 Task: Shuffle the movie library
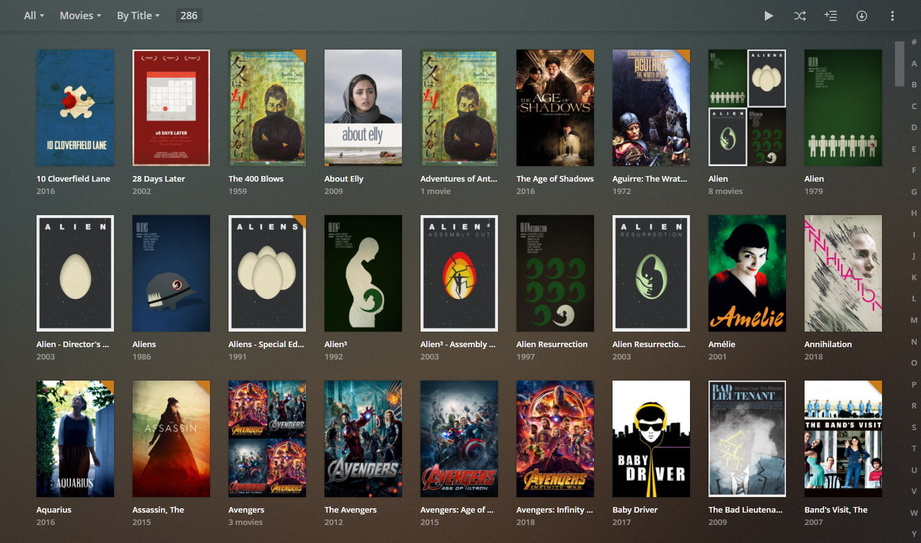tap(799, 16)
